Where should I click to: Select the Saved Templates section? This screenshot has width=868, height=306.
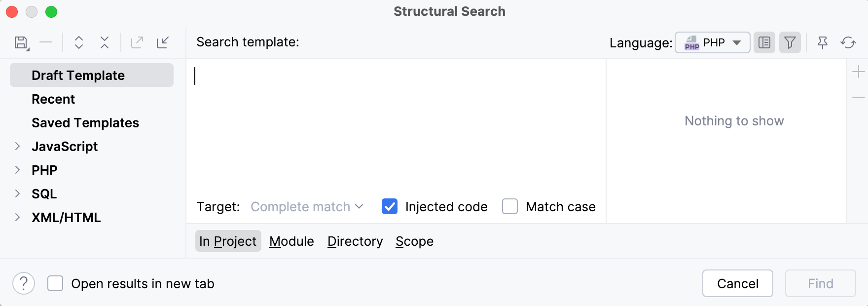(85, 122)
